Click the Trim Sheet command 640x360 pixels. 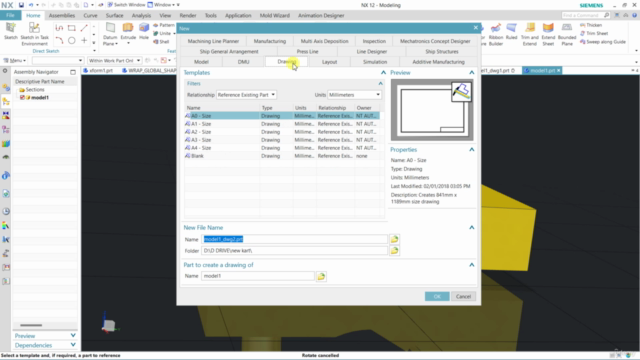point(594,33)
